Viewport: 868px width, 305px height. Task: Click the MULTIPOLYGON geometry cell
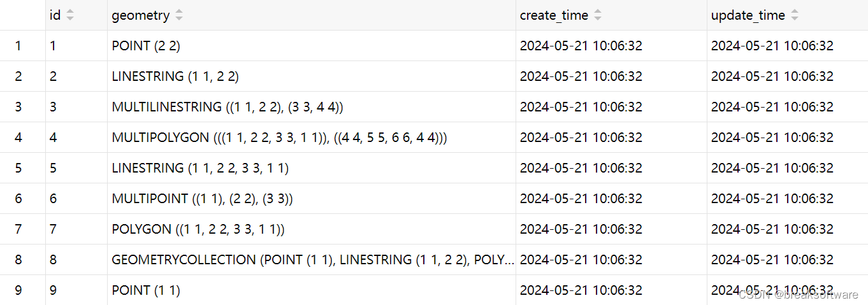pyautogui.click(x=312, y=138)
